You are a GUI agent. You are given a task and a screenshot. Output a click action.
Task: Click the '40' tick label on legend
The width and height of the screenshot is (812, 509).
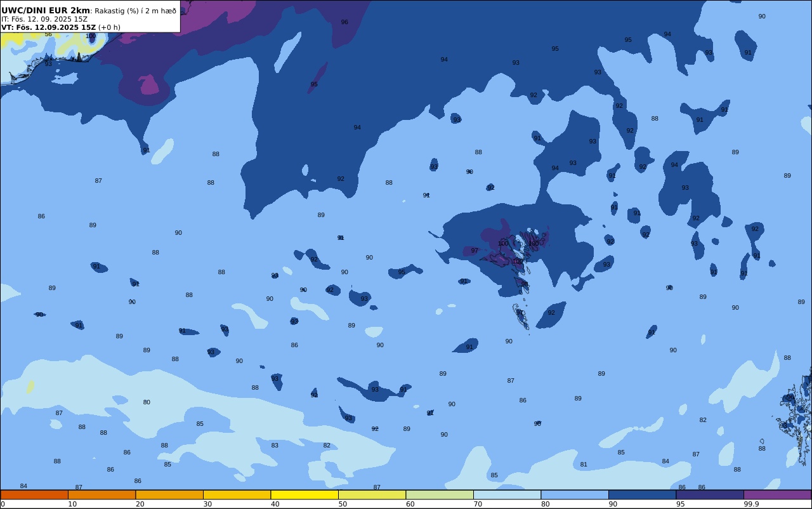point(275,504)
